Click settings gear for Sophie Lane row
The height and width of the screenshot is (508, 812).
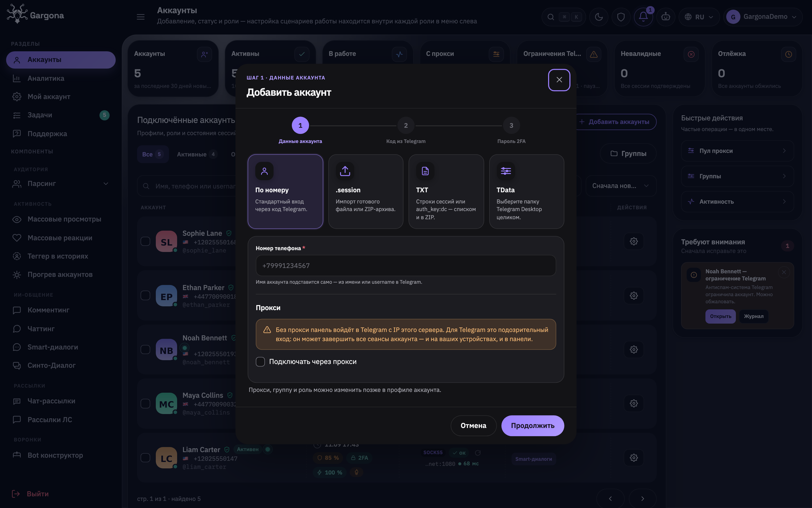pos(634,241)
